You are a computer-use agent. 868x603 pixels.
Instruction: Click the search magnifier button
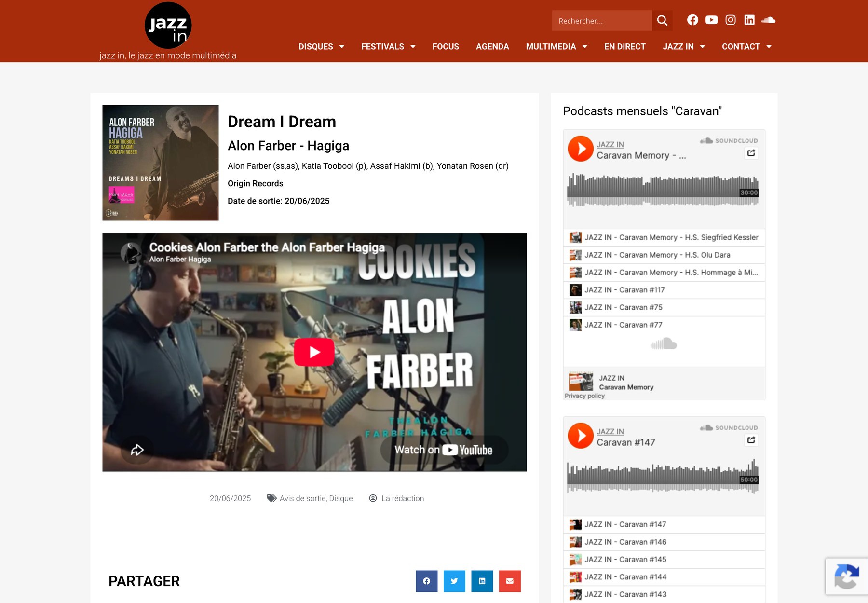662,20
